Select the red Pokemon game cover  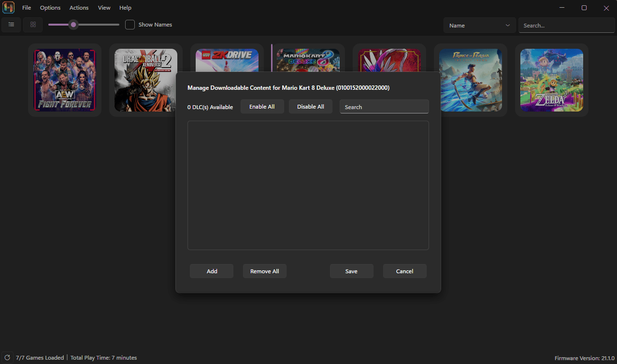[389, 60]
